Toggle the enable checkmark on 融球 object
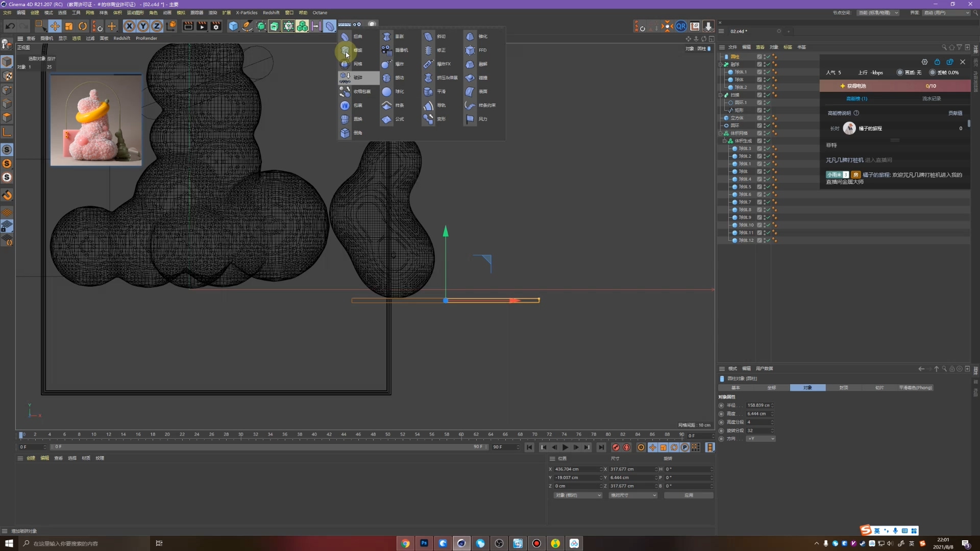Image resolution: width=980 pixels, height=551 pixels. pyautogui.click(x=768, y=64)
